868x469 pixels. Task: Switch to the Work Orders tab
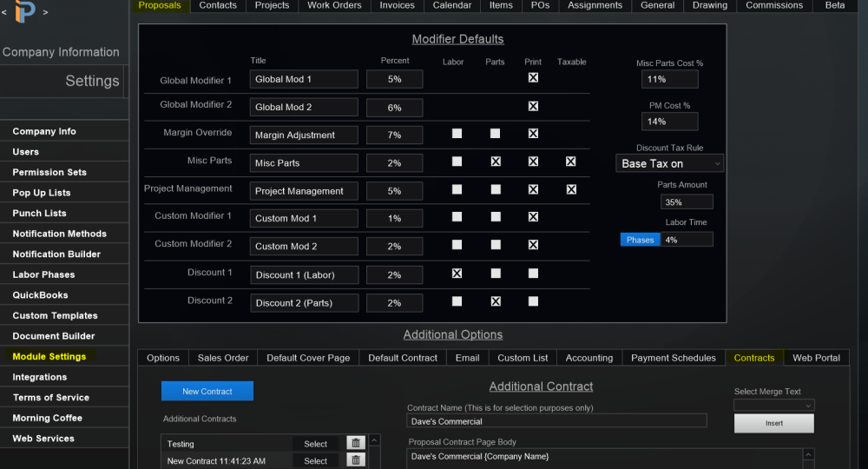pyautogui.click(x=334, y=5)
